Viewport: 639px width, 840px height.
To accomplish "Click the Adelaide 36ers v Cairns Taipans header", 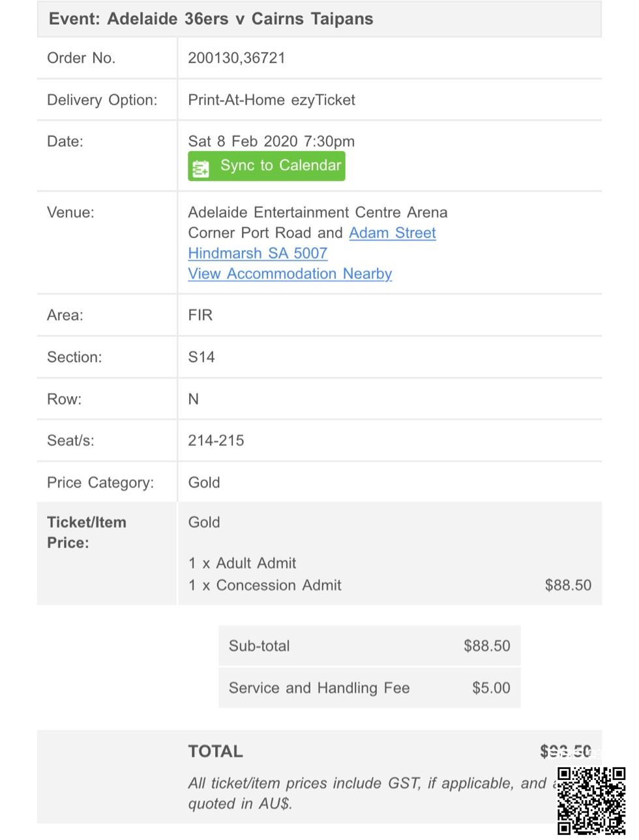I will click(211, 19).
